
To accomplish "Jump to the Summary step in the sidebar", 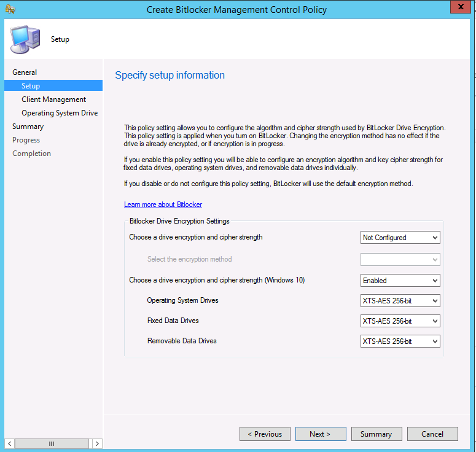I will (28, 127).
